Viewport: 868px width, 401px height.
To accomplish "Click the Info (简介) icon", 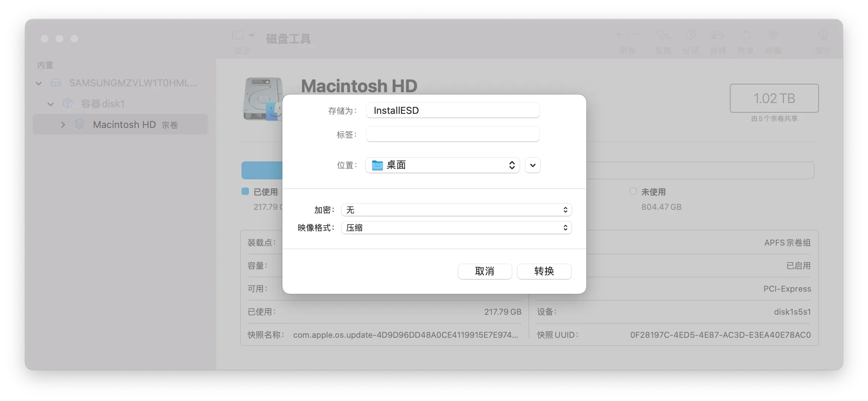I will pos(823,35).
